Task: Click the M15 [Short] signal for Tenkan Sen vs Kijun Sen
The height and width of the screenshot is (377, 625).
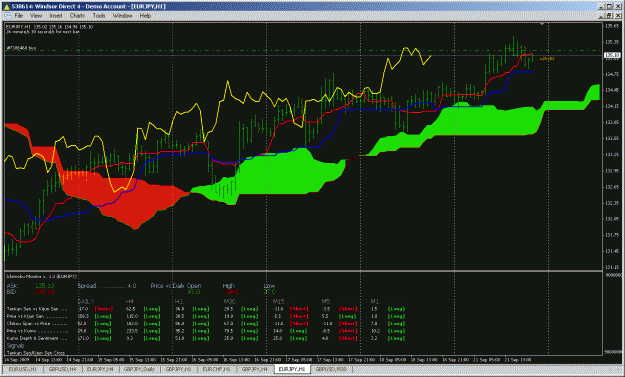Action: (x=299, y=309)
